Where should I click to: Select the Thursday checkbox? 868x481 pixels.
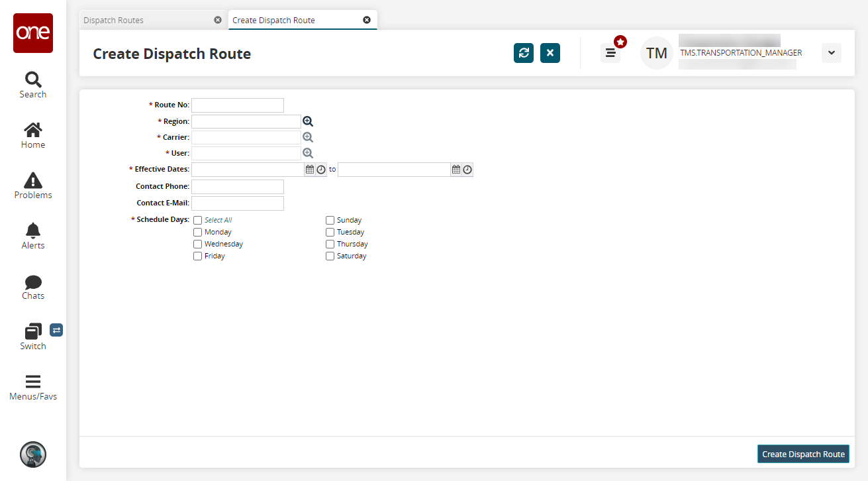[x=330, y=244]
